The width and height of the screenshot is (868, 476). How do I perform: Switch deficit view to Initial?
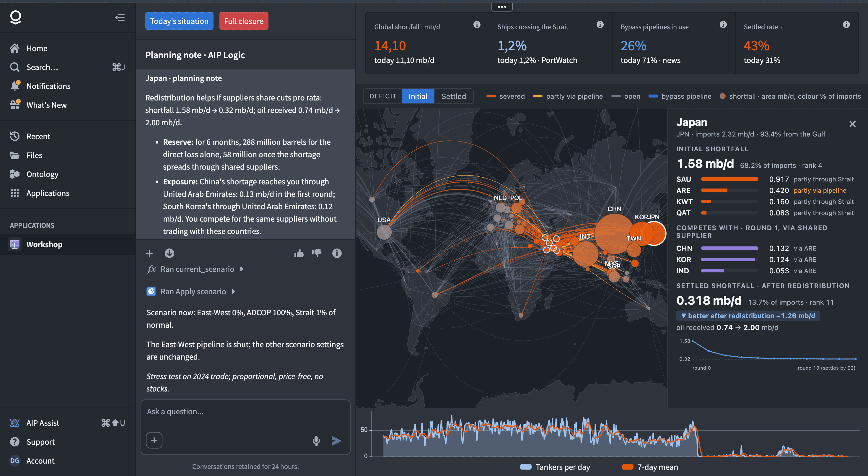[x=418, y=96]
